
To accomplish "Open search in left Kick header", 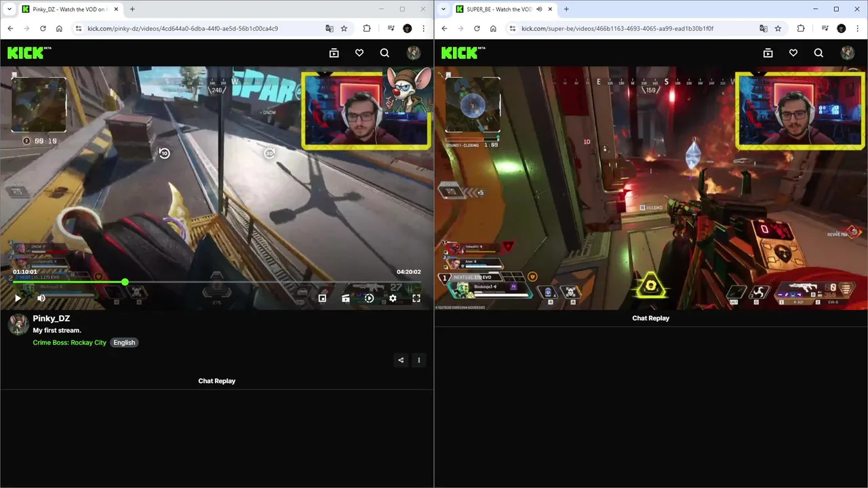I will (384, 53).
